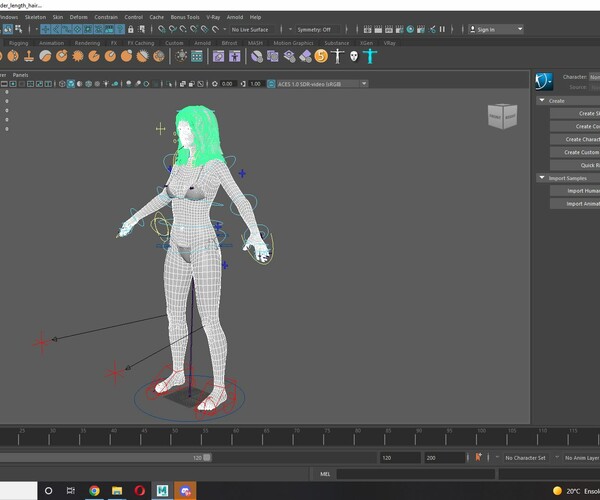The image size is (600, 500).
Task: Select the orange stamp sculpt tool in shelf
Action: coord(29,56)
